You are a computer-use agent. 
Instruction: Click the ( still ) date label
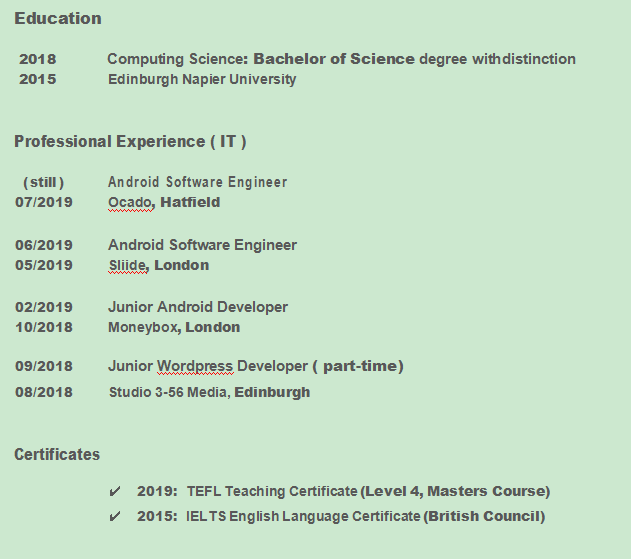pos(44,183)
